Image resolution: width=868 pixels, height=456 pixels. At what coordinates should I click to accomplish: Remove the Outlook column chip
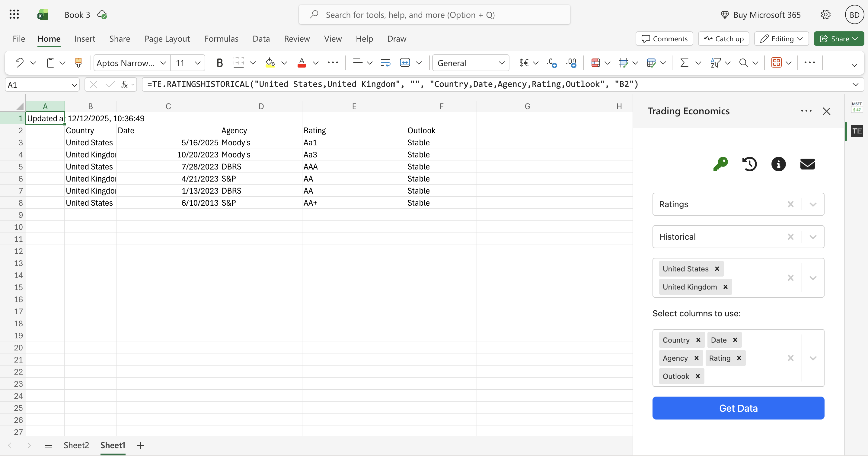(698, 376)
